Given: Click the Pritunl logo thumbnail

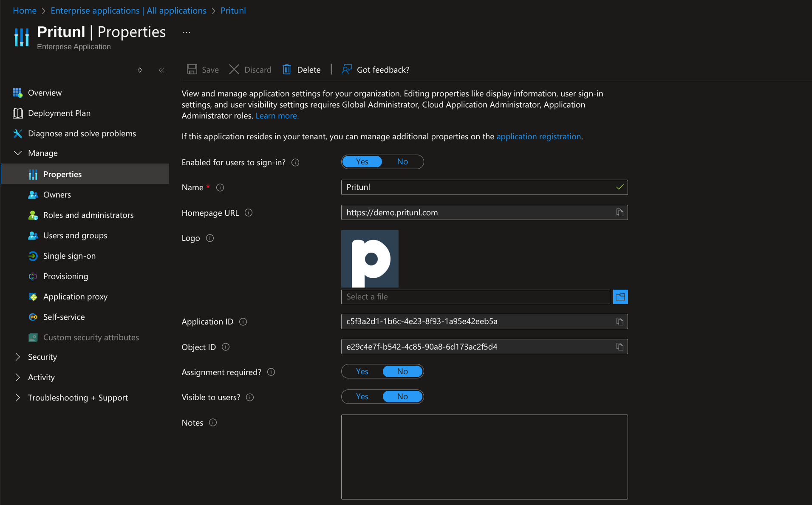Looking at the screenshot, I should pos(370,259).
